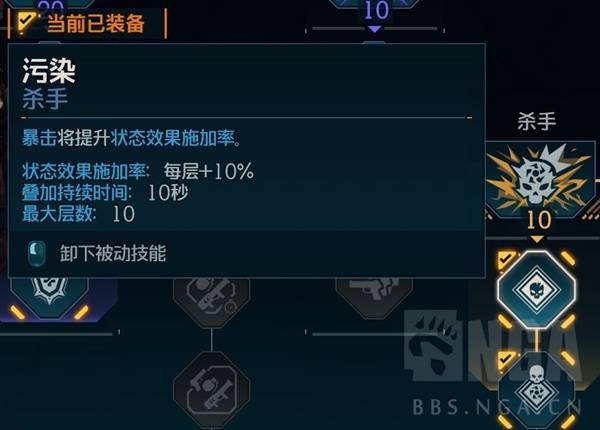Click the 状态效果施加率 highlighted link text
This screenshot has width=600, height=430.
click(x=173, y=138)
